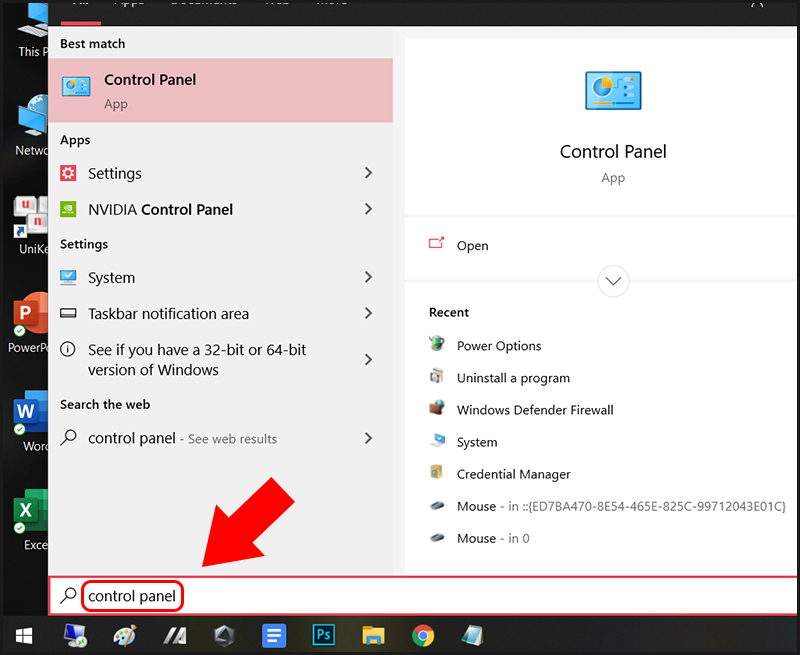Click the Windows Defender Firewall icon under Recent
This screenshot has height=655, width=800.
pyautogui.click(x=437, y=408)
